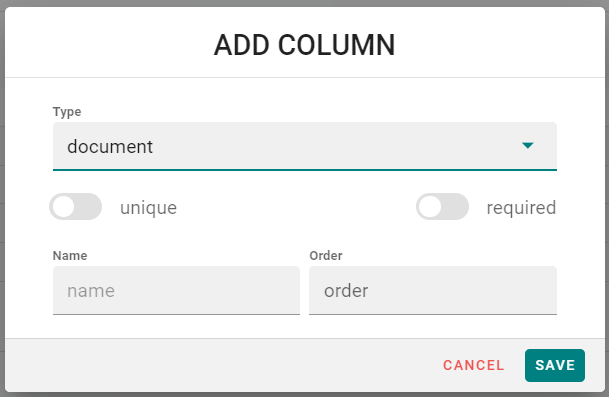The height and width of the screenshot is (397, 609).
Task: Click the required label text
Action: tap(521, 208)
